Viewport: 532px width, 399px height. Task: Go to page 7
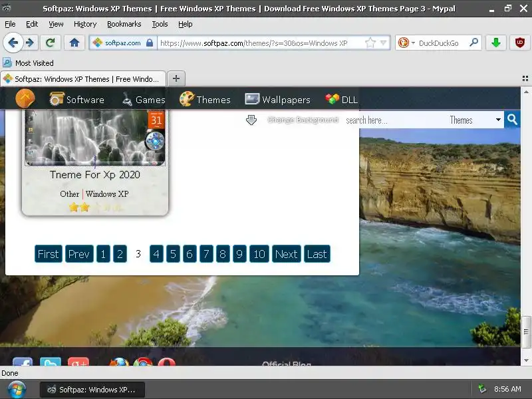pyautogui.click(x=206, y=254)
